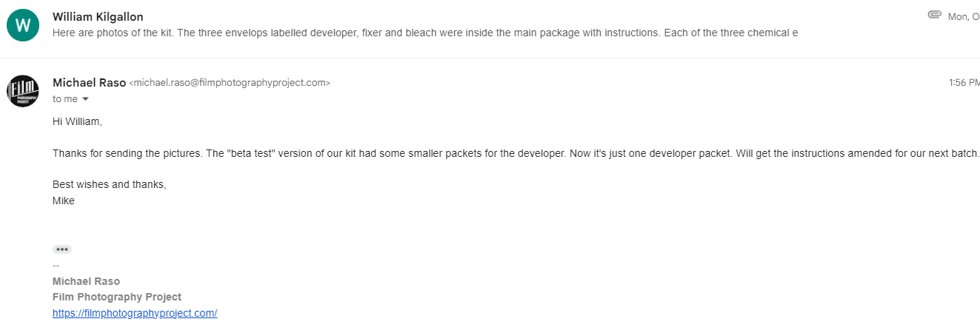Open recipient details arrow beside "to me"
The image size is (980, 333).
85,99
